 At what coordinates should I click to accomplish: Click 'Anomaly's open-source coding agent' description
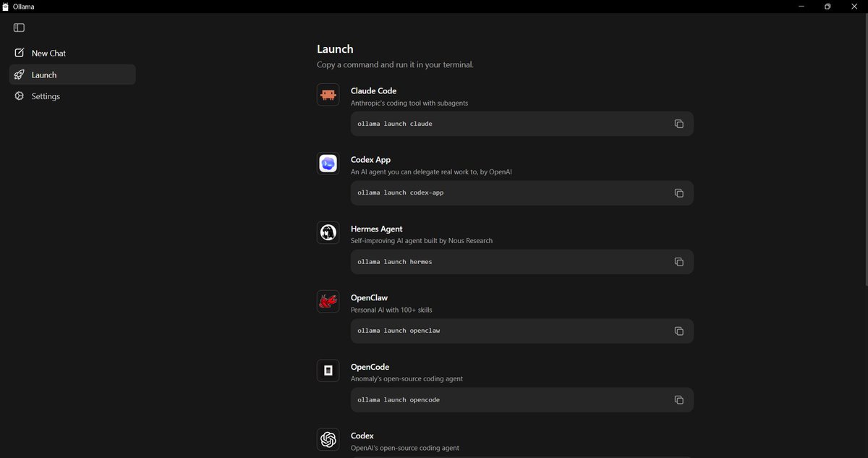(407, 378)
